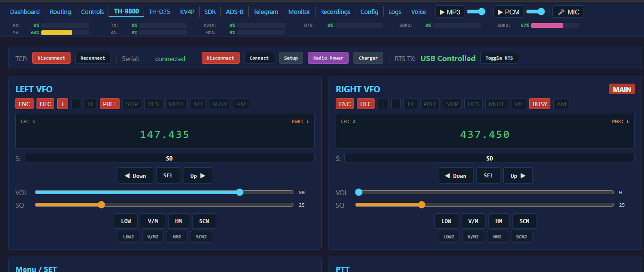Click SEL on the Left VFO
Screen dimensions: 644x272
click(168, 175)
